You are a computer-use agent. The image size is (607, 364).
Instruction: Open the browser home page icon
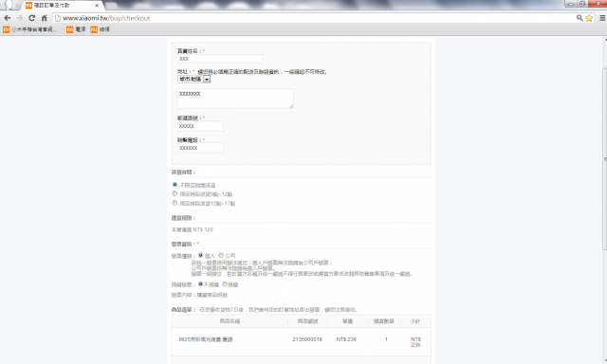[44, 18]
